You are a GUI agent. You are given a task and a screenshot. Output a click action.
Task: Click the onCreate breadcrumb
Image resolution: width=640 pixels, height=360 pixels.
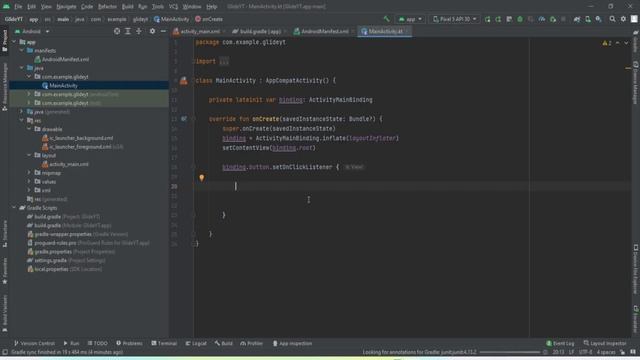(x=209, y=19)
